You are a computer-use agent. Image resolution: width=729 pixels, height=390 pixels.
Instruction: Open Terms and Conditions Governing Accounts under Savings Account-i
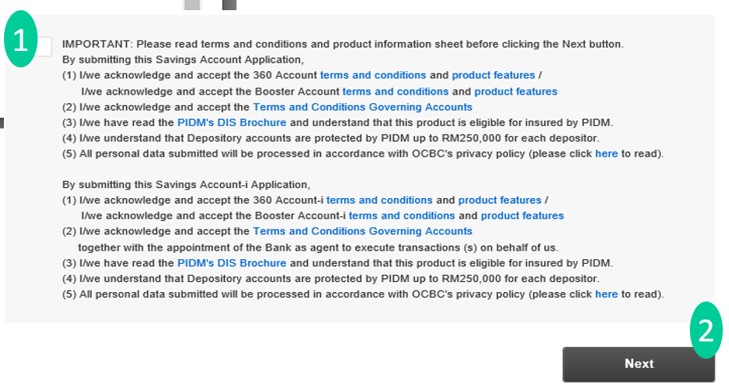coord(362,231)
